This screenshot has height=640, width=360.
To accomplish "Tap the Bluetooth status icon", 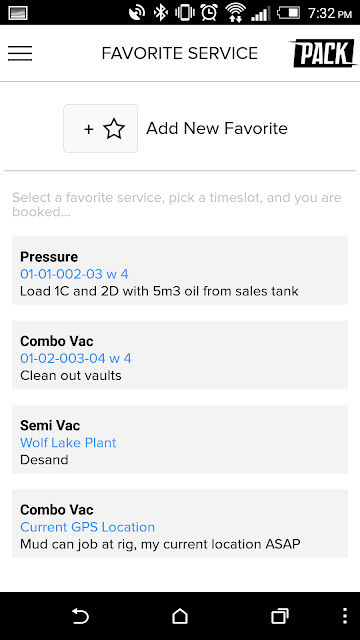I will pos(160,13).
